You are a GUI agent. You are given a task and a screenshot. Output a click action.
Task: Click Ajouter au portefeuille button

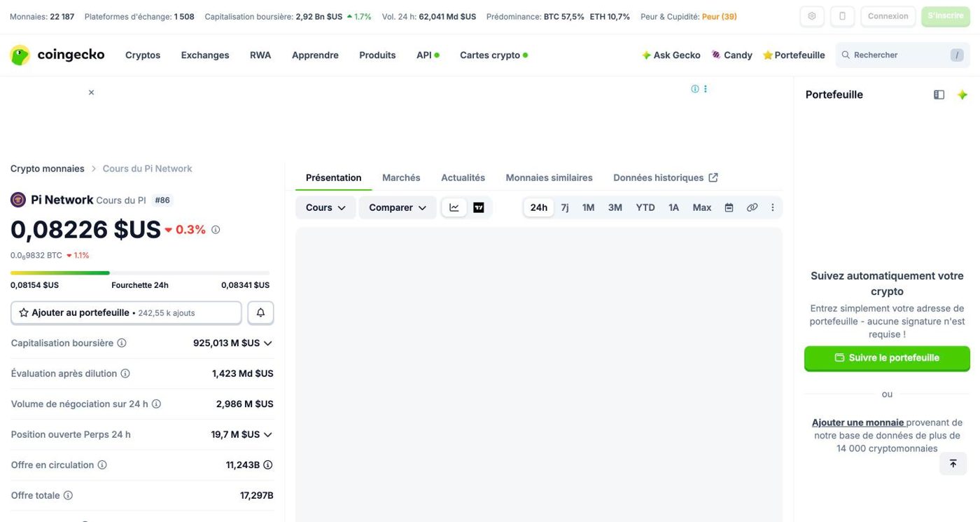click(126, 312)
